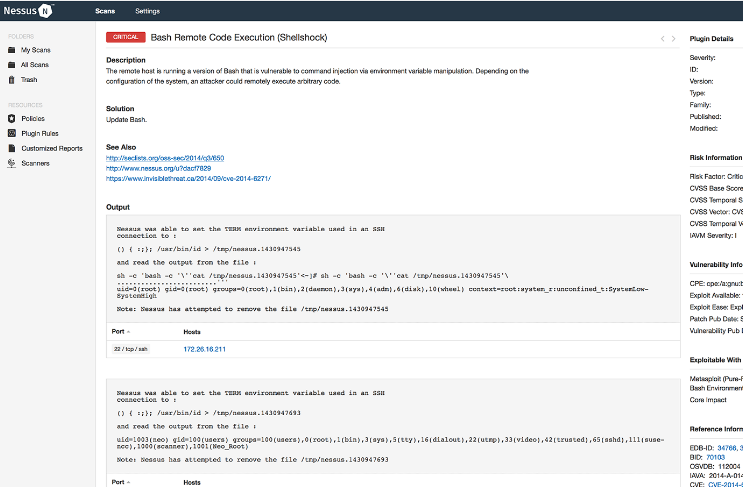Screen dimensions: 743x487
Task: Click the Plugin Details heading
Action: (711, 39)
